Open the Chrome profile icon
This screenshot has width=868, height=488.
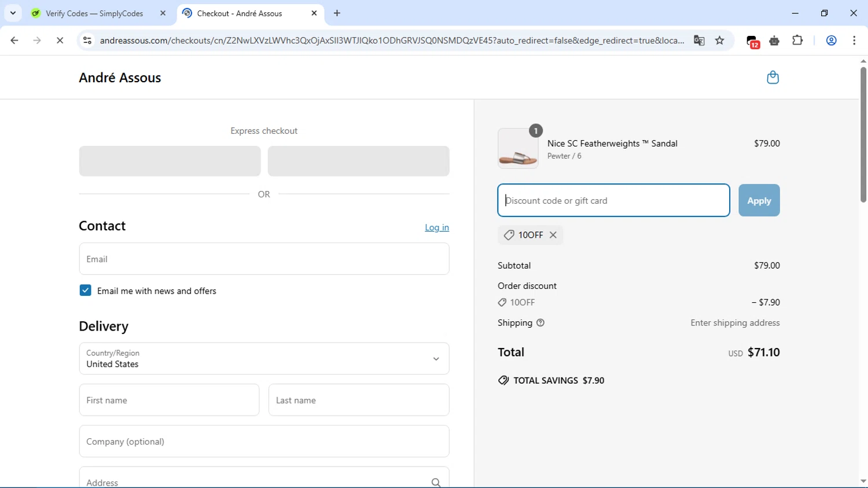click(x=831, y=41)
